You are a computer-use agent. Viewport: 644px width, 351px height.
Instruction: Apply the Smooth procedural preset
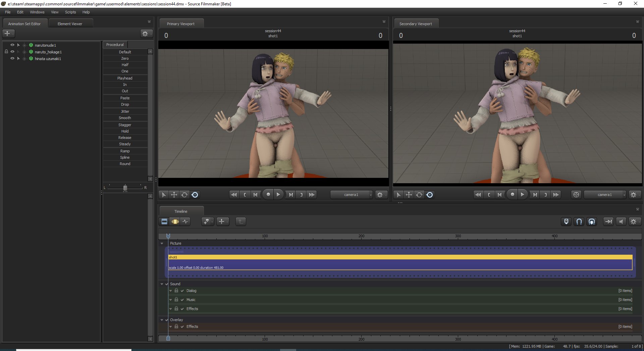[x=125, y=118]
